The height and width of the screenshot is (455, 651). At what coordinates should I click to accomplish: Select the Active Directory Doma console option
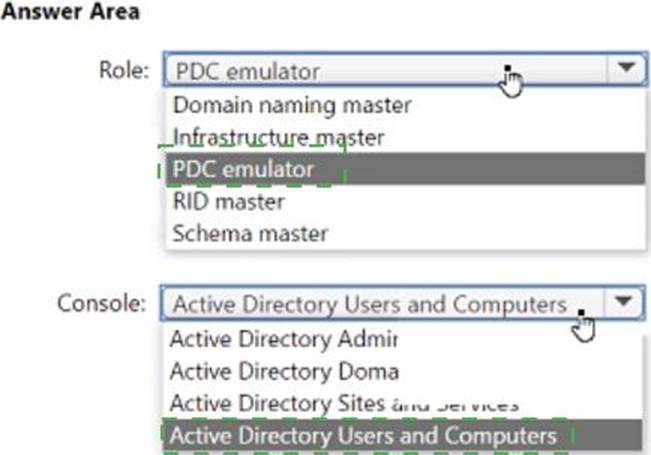pos(284,371)
